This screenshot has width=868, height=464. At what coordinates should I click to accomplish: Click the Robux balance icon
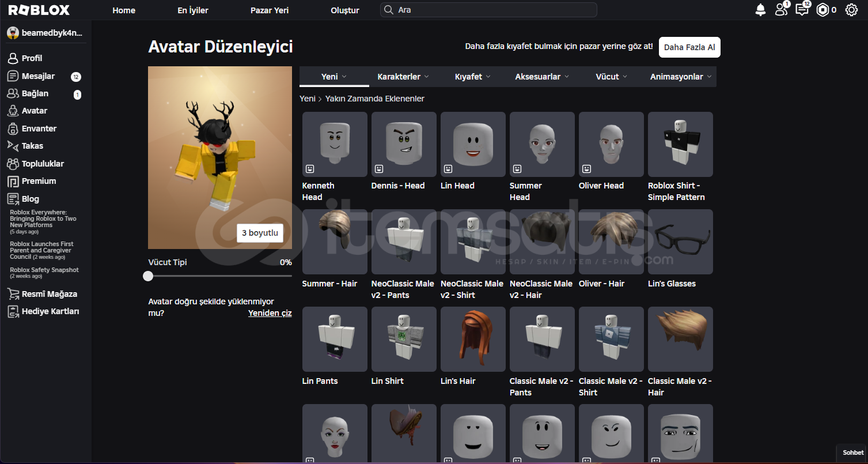pyautogui.click(x=822, y=10)
